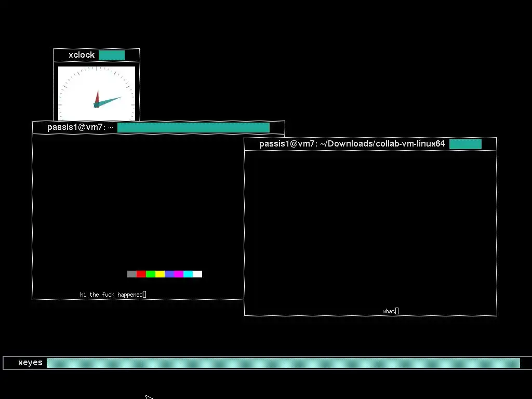Click the xeyes title bar teal strip

pos(283,363)
